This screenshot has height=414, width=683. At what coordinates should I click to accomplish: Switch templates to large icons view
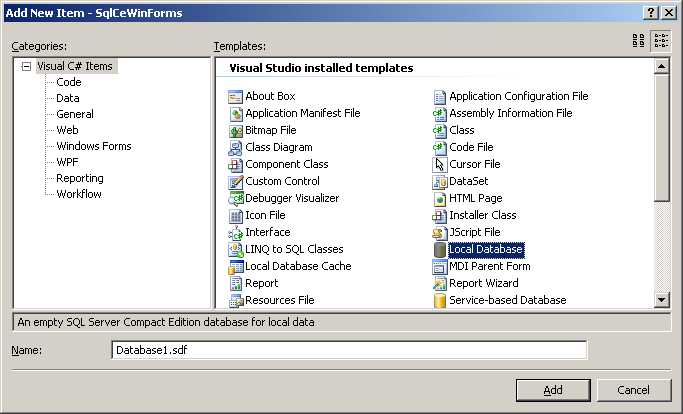(x=639, y=41)
